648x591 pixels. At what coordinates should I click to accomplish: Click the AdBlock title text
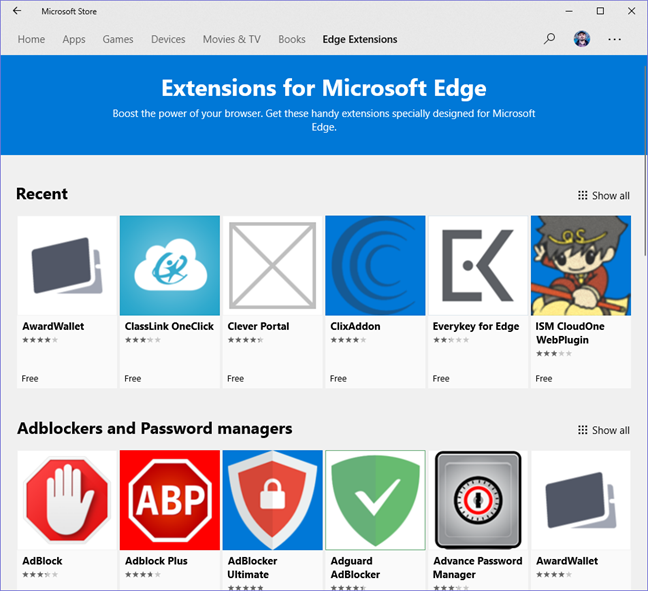click(42, 561)
